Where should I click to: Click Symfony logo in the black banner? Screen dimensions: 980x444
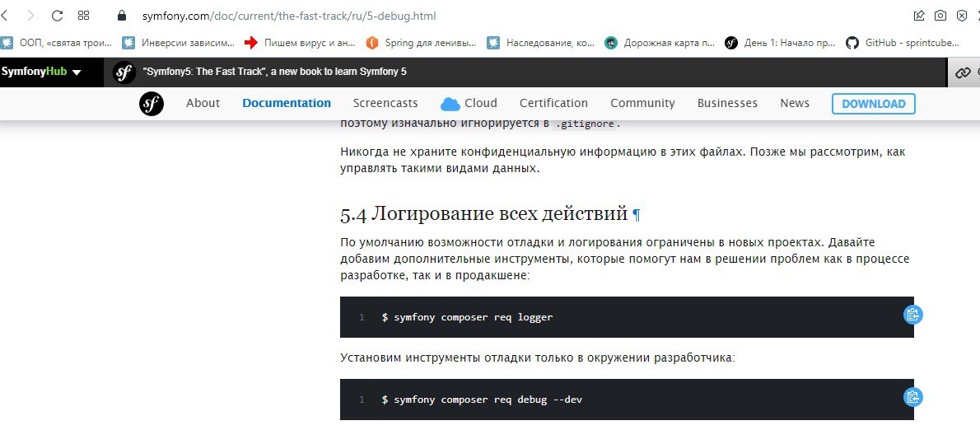coord(124,72)
